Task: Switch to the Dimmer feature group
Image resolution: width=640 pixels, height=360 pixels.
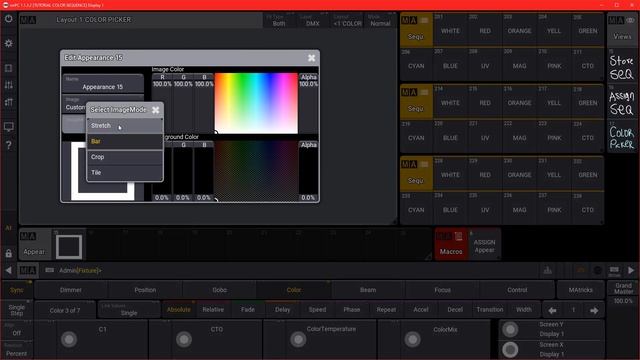Action: click(71, 290)
